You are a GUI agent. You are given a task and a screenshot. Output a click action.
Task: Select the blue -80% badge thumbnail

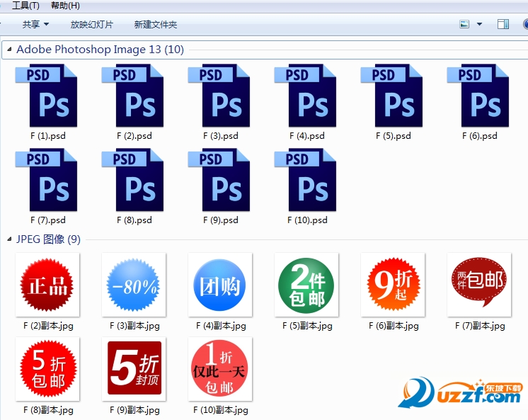tap(134, 285)
